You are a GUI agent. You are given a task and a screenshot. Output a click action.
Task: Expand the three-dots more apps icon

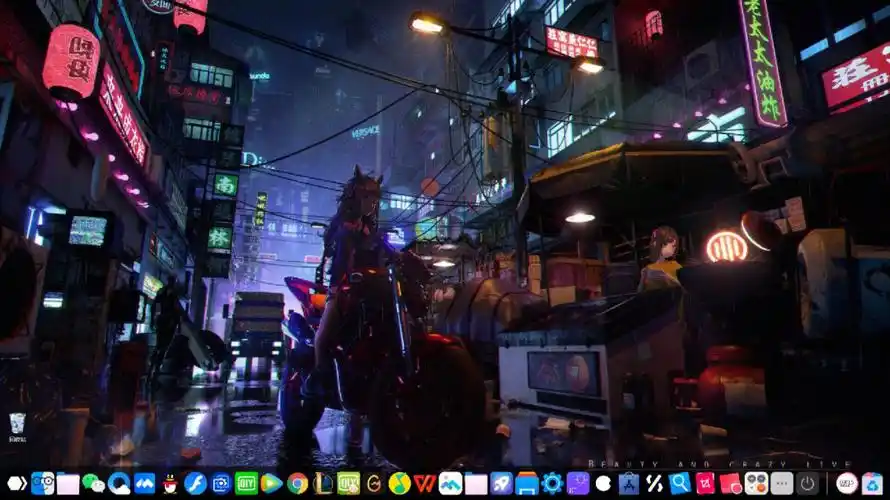[782, 483]
